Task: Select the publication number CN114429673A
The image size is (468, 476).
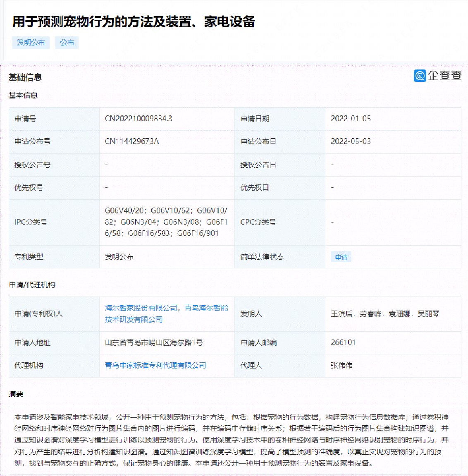Action: (132, 141)
